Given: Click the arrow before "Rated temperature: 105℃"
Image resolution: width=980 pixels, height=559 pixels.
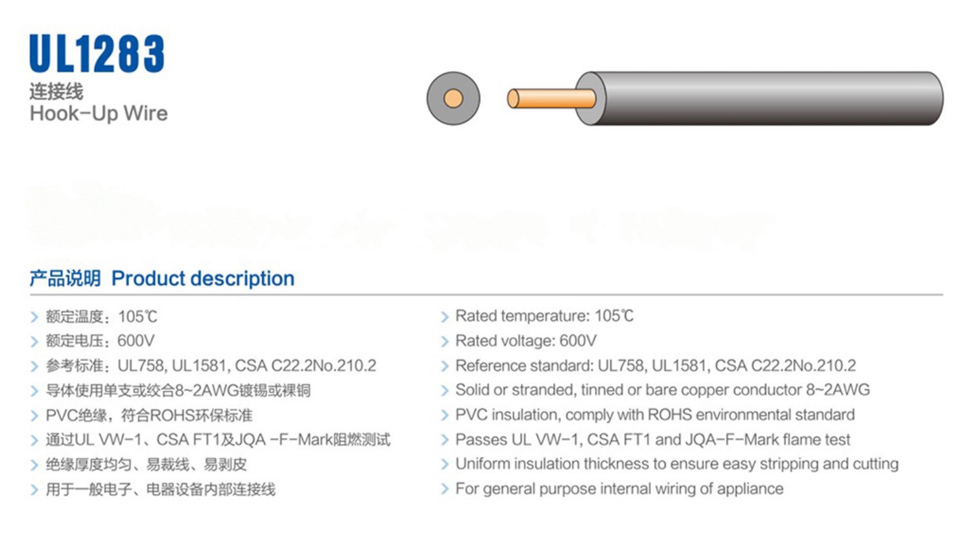Looking at the screenshot, I should click(444, 317).
